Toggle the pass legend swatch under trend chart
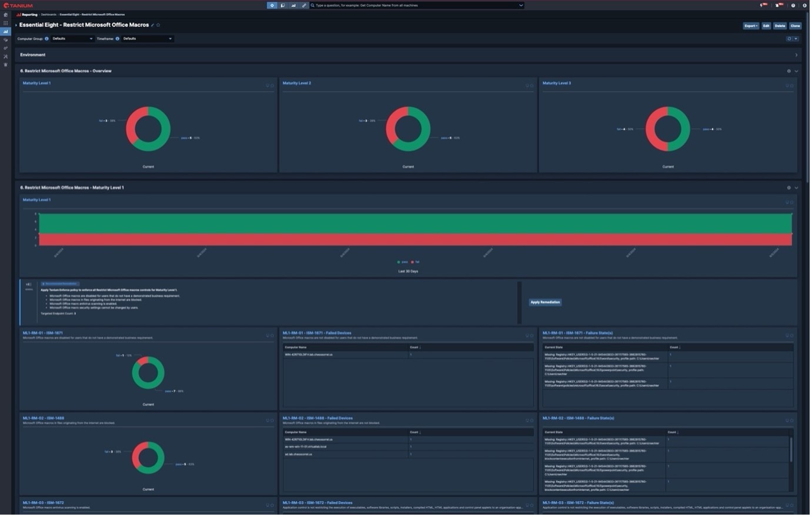The width and height of the screenshot is (812, 517). [x=399, y=263]
